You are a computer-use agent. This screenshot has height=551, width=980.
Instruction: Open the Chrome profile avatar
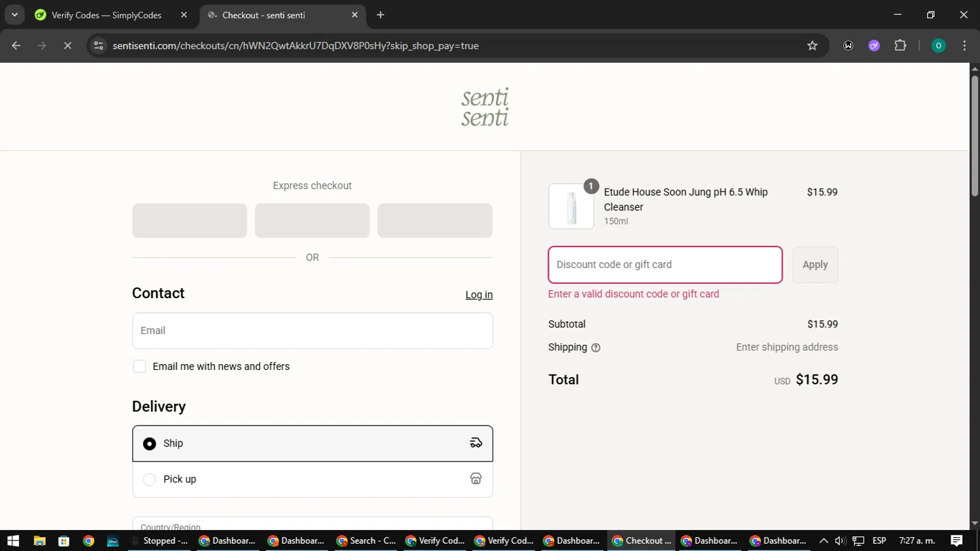(938, 46)
